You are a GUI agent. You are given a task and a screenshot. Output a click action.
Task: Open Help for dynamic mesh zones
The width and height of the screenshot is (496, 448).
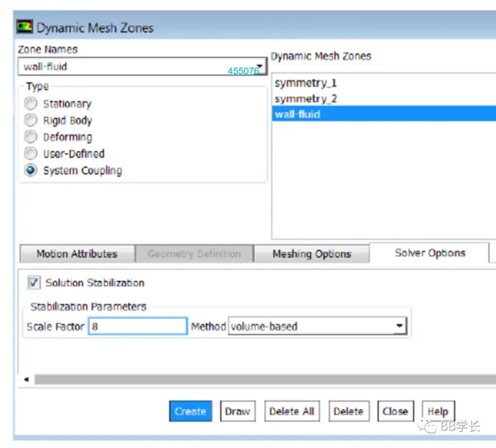438,411
